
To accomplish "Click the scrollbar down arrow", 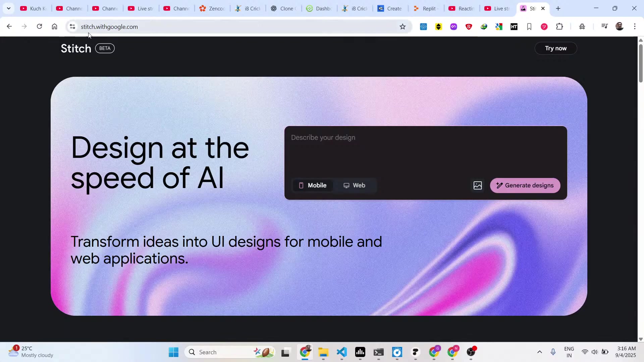I will click(x=641, y=339).
